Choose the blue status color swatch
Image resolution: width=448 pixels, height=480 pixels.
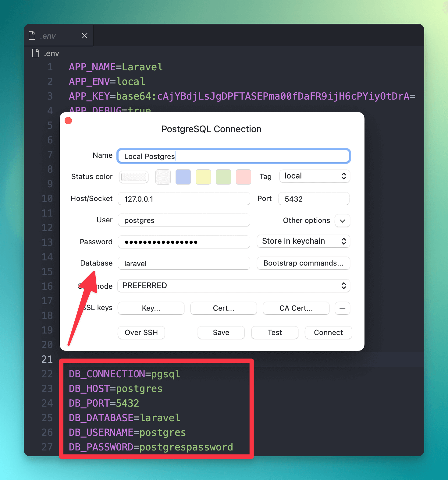coord(183,177)
